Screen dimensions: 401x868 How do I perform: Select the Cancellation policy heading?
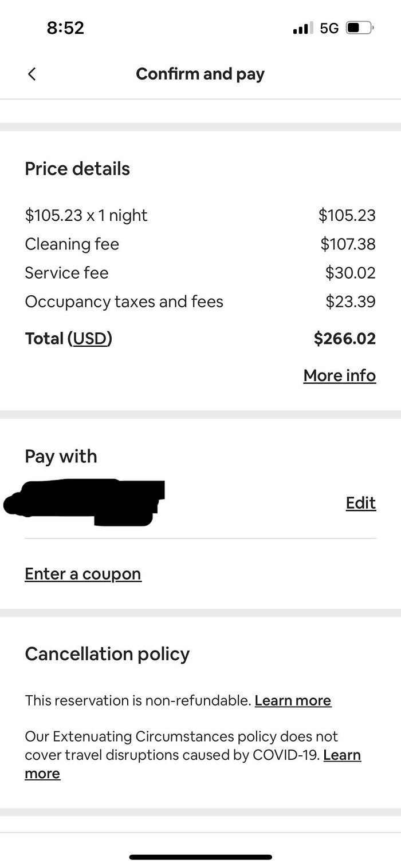[x=107, y=654]
